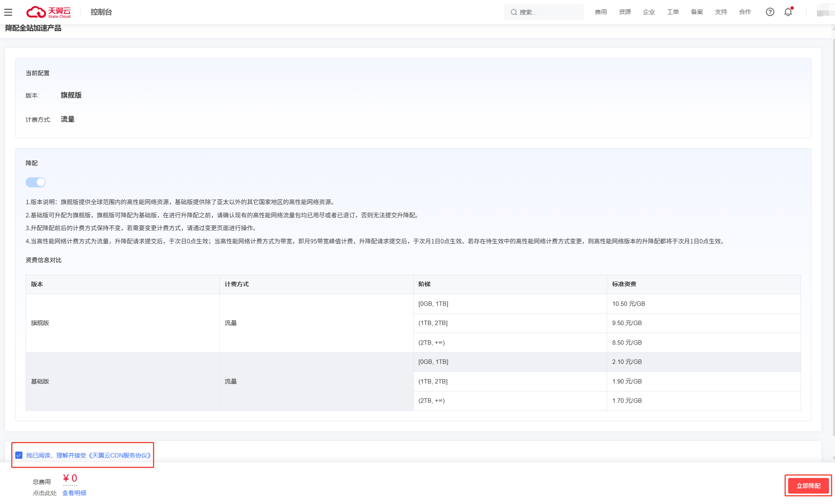Open the 工单 top menu
This screenshot has width=835, height=504.
coord(673,12)
